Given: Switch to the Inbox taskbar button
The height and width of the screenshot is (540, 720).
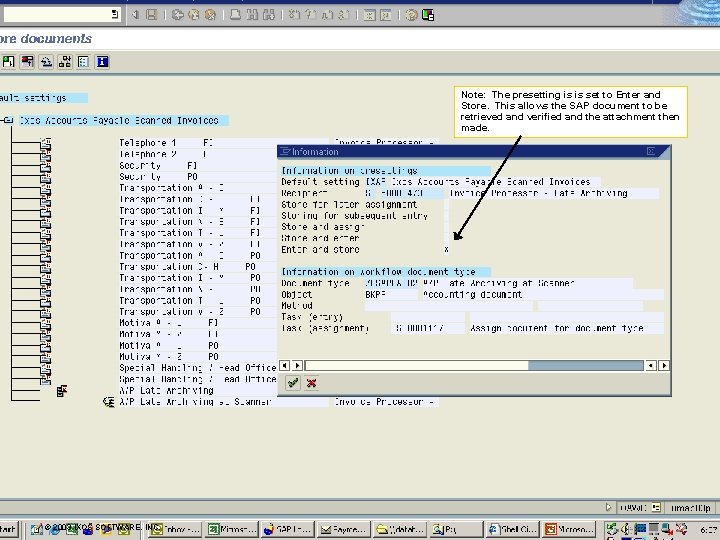Looking at the screenshot, I should [175, 529].
